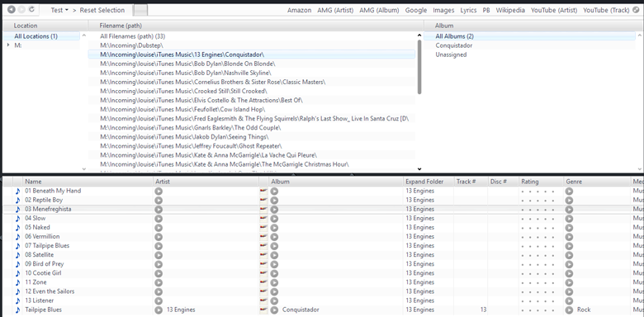Select the Bob Dylan\Blonde On Blonde path
644x317 pixels.
click(251, 64)
